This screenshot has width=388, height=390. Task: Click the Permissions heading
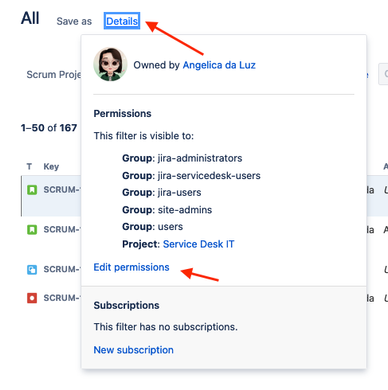(122, 114)
